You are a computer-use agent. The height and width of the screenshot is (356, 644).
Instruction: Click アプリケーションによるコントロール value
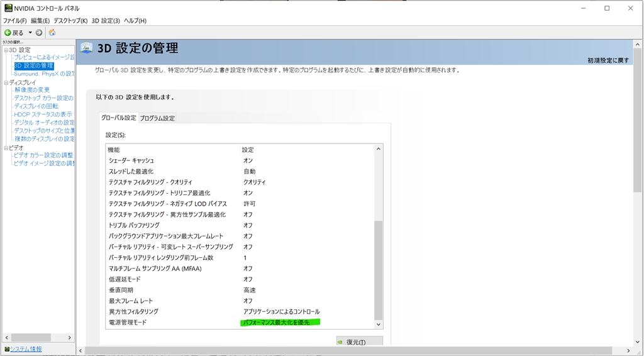(281, 311)
